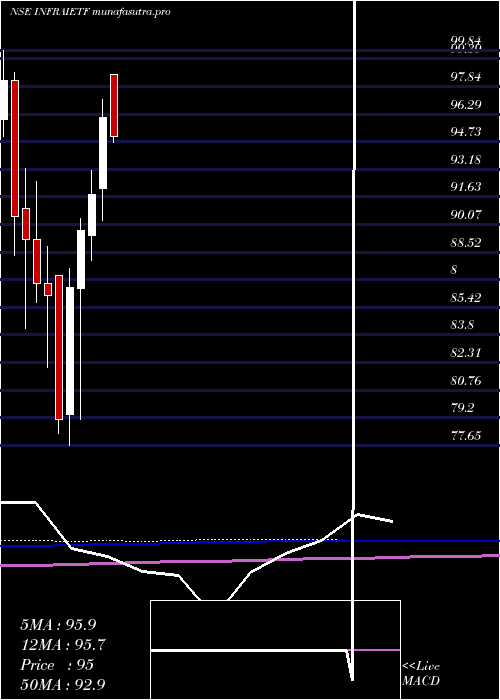Click the Price : 95 readout
The height and width of the screenshot is (700, 500).
[x=57, y=665]
